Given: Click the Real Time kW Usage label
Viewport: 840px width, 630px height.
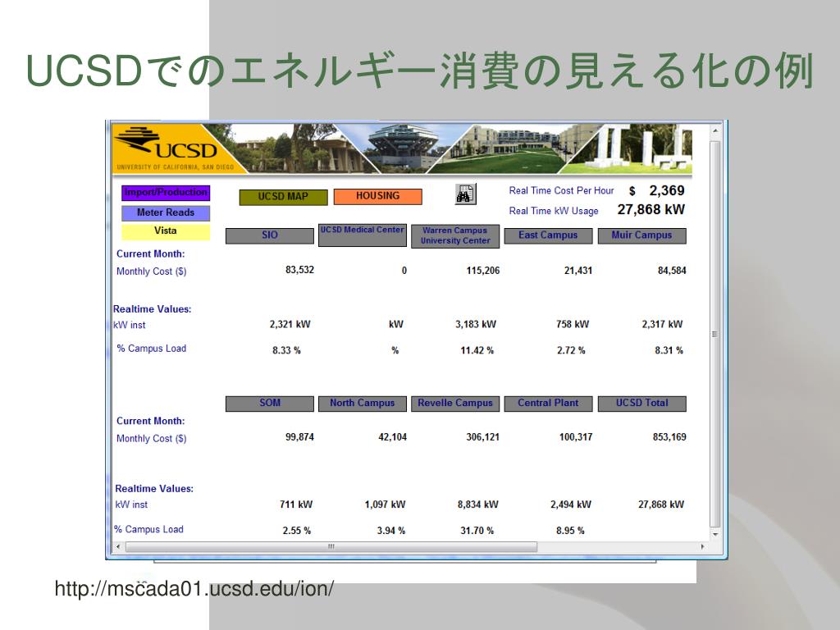Looking at the screenshot, I should 554,211.
